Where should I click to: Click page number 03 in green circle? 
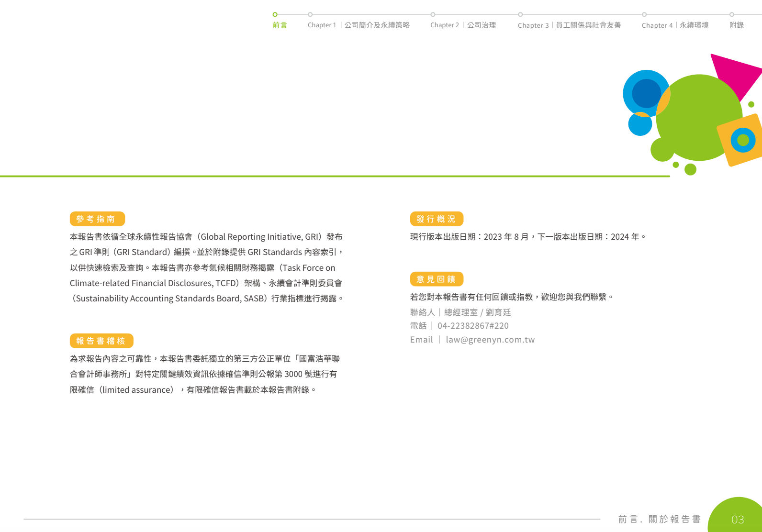[x=738, y=520]
